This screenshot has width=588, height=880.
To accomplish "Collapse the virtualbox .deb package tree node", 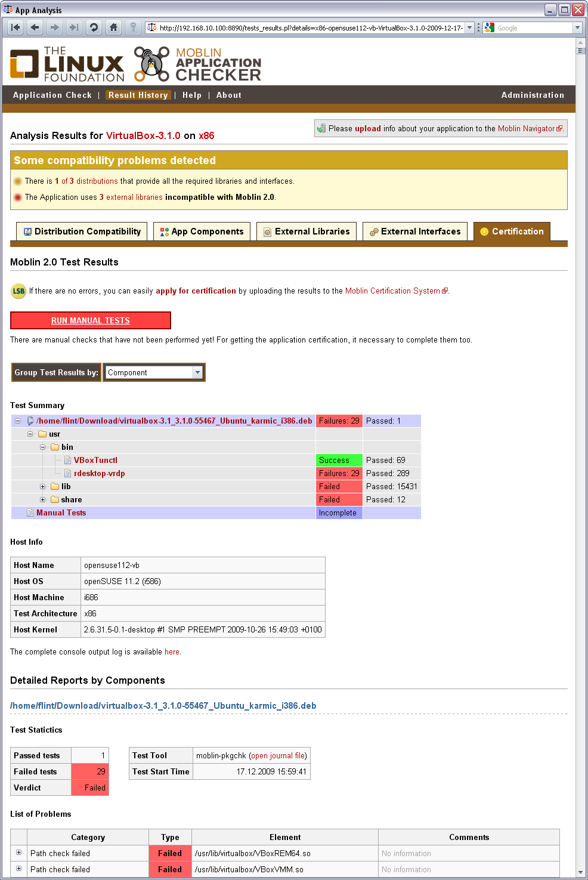I will tap(17, 421).
